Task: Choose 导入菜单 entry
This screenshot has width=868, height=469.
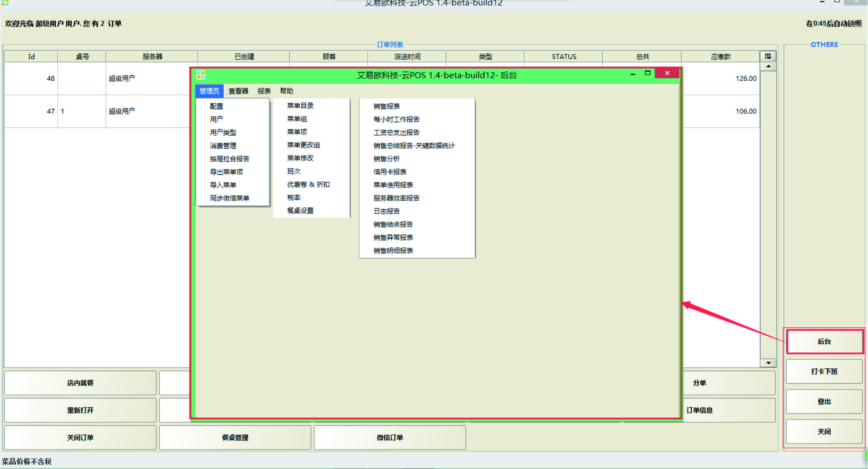Action: pos(223,185)
